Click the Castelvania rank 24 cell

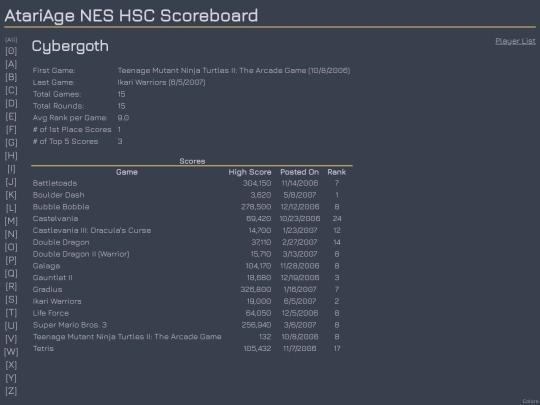click(337, 219)
